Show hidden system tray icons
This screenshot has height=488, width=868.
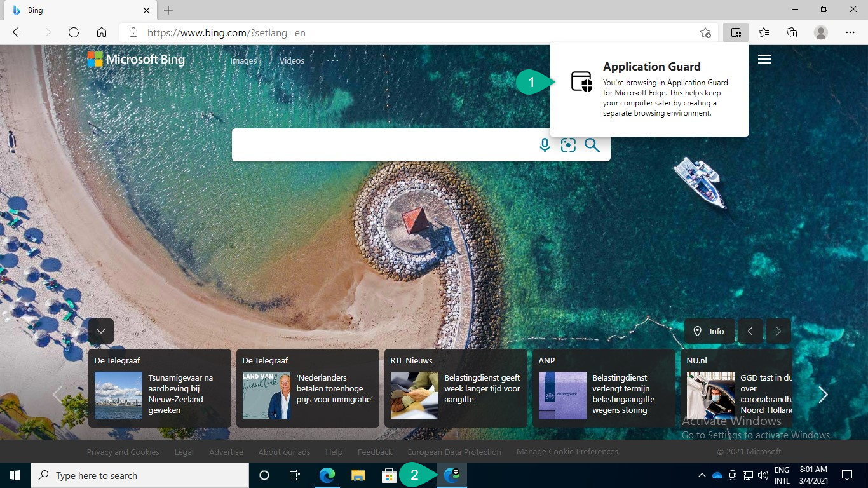click(x=702, y=475)
